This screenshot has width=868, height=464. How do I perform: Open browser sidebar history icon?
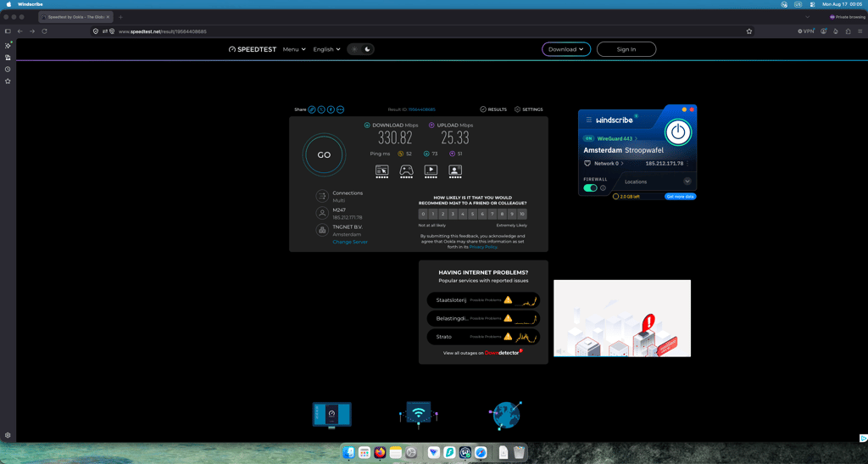tap(8, 70)
